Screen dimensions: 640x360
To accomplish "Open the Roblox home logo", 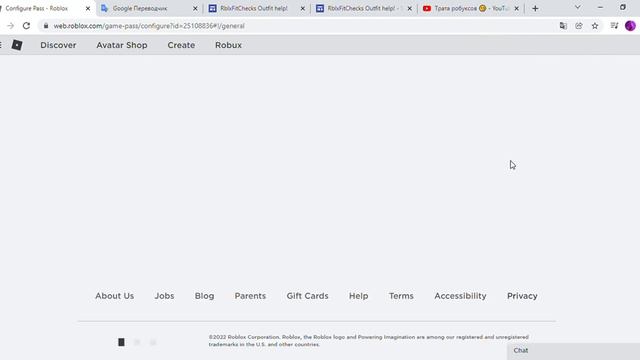I will [17, 45].
